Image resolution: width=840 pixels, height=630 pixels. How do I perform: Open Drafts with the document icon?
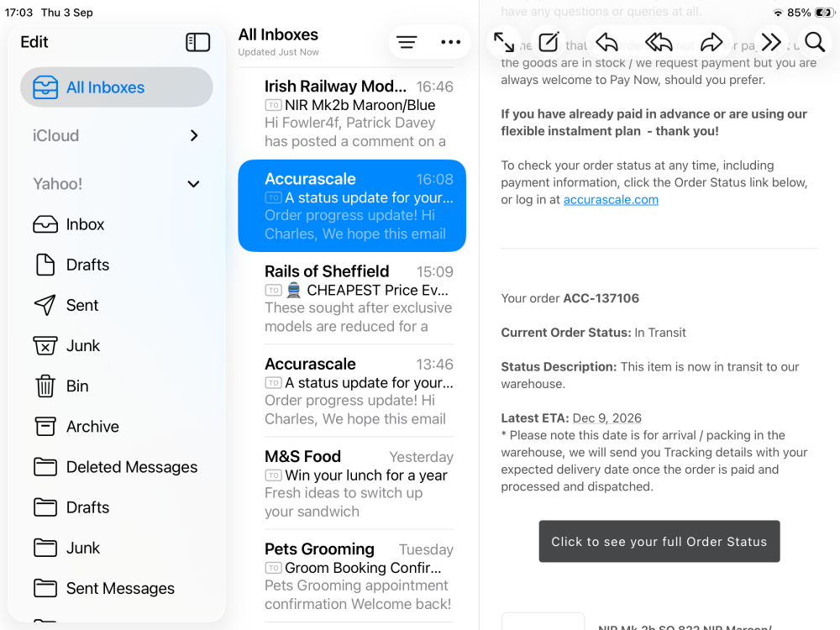click(x=116, y=265)
